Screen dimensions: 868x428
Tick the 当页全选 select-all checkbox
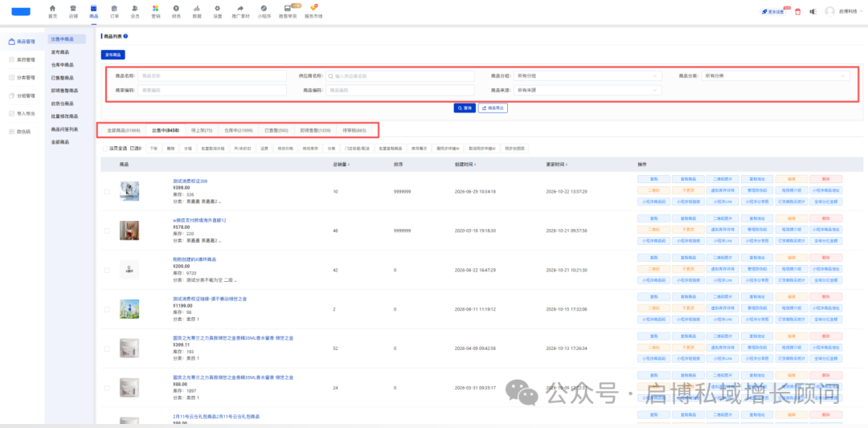pyautogui.click(x=105, y=149)
